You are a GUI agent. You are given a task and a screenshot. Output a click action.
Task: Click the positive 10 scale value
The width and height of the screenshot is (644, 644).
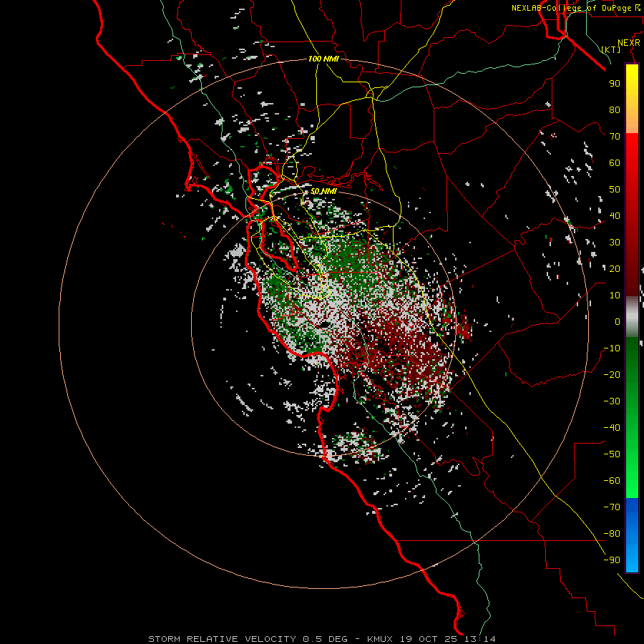pos(615,296)
